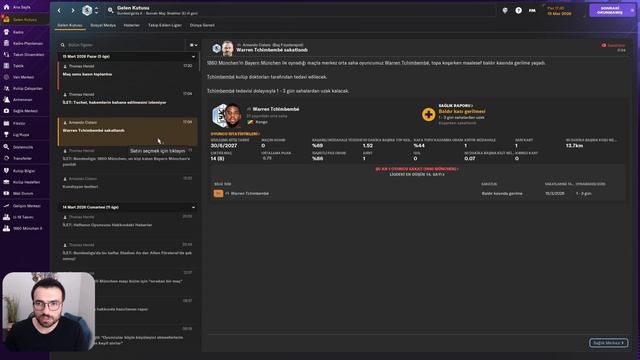Open Kulüp Hedefleri sidebar item
Image resolution: width=640 pixels, height=360 pixels.
pos(26,182)
